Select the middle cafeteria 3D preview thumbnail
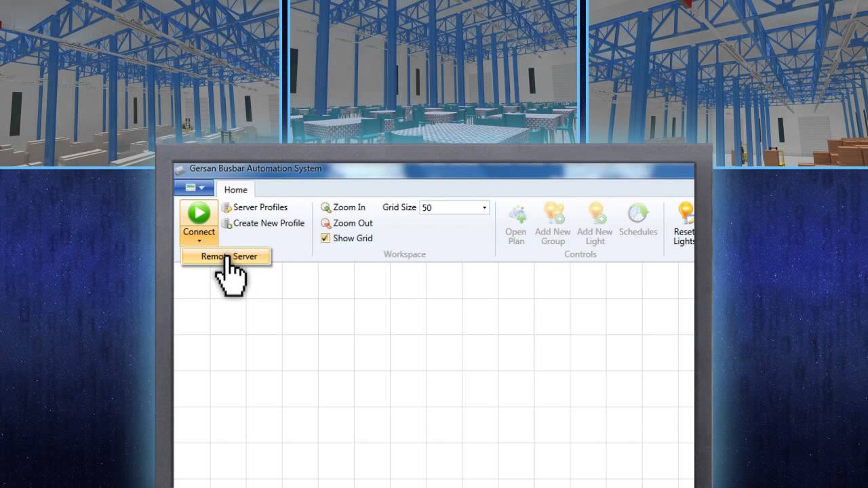The image size is (868, 488). pos(434,71)
